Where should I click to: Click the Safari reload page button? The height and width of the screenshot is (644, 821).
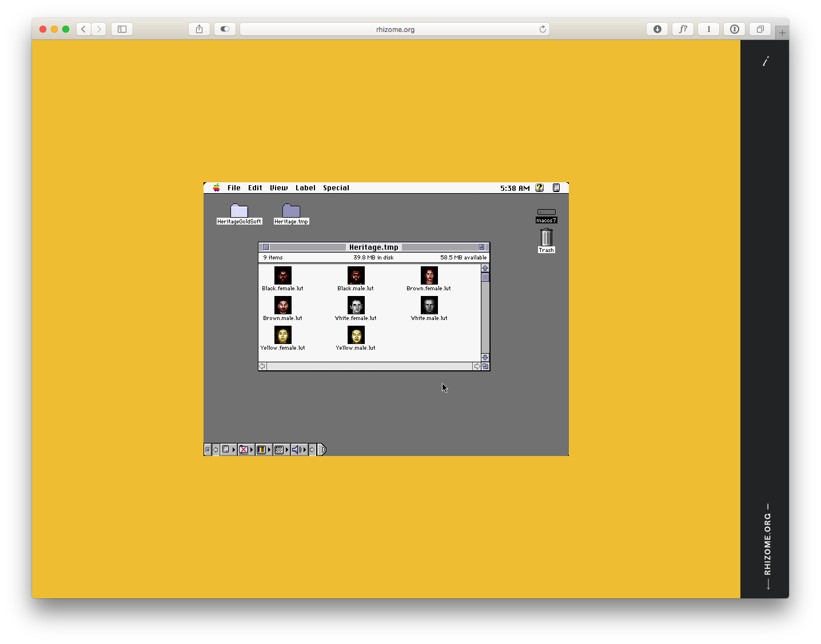coord(543,29)
